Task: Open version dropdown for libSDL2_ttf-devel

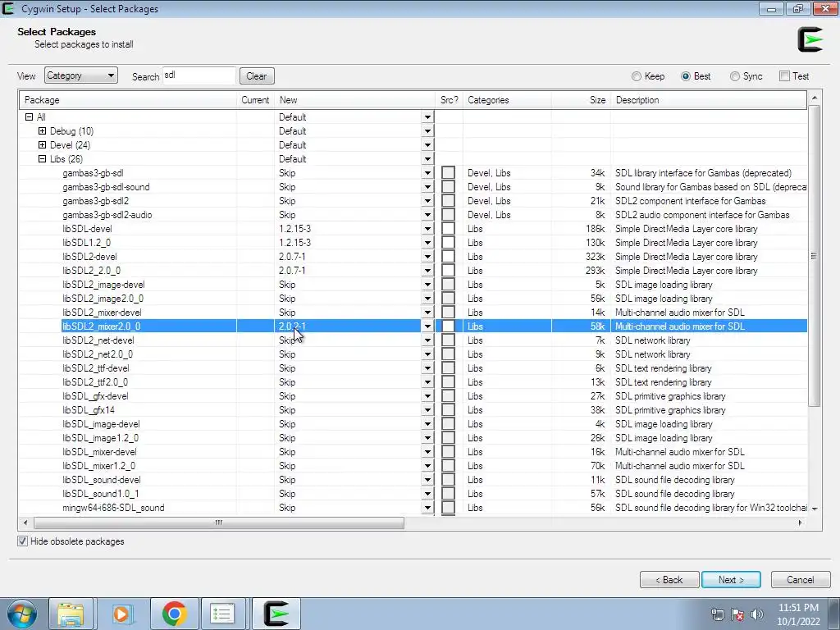Action: click(x=427, y=368)
